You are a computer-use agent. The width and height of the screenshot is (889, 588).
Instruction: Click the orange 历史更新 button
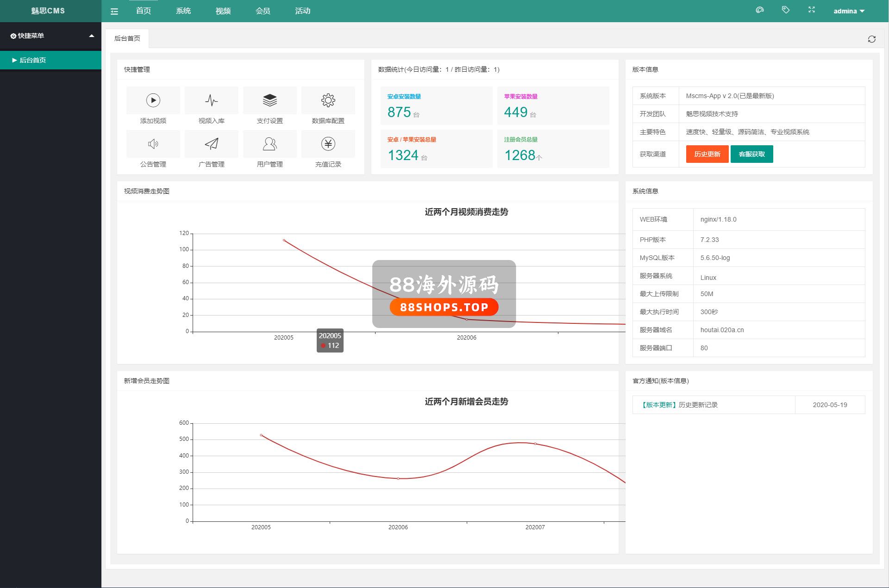[x=707, y=154]
